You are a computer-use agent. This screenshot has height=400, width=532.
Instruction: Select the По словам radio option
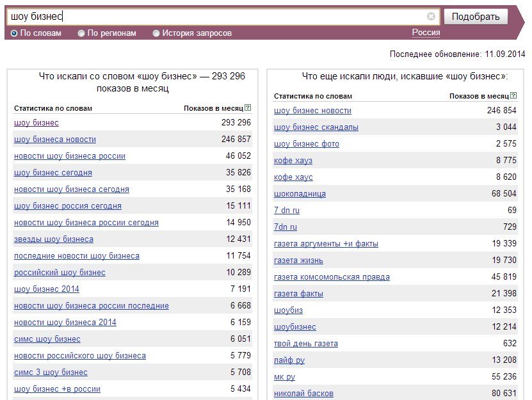point(14,33)
